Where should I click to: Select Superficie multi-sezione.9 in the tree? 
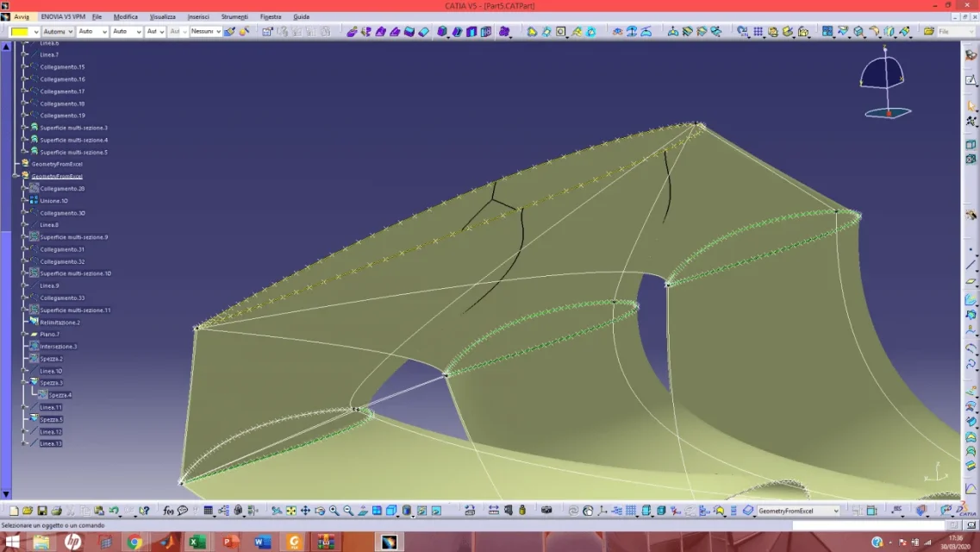[x=73, y=237]
